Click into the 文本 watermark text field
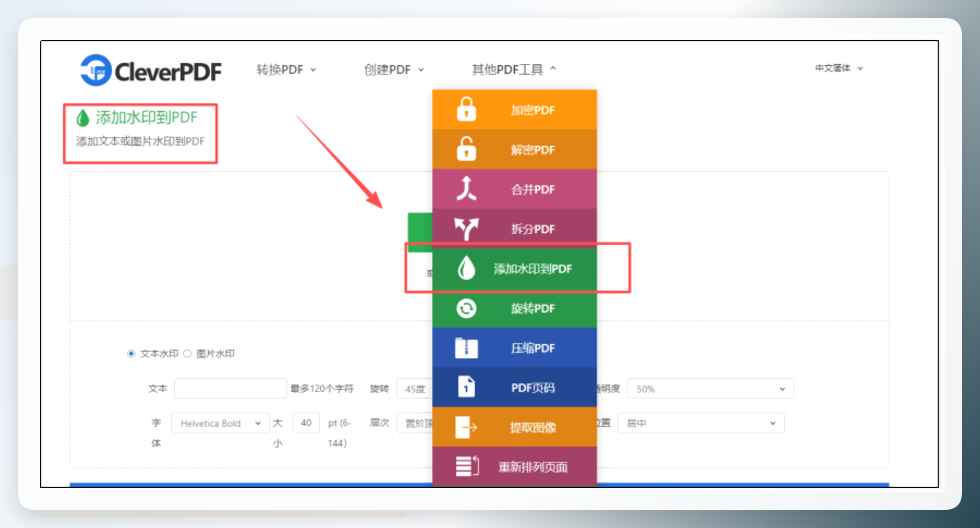980x528 pixels. (x=230, y=388)
